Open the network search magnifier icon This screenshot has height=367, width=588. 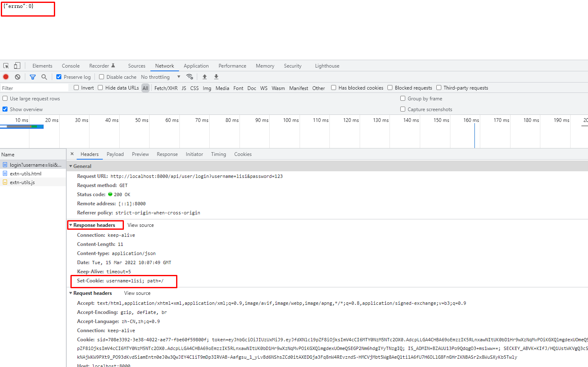point(44,77)
